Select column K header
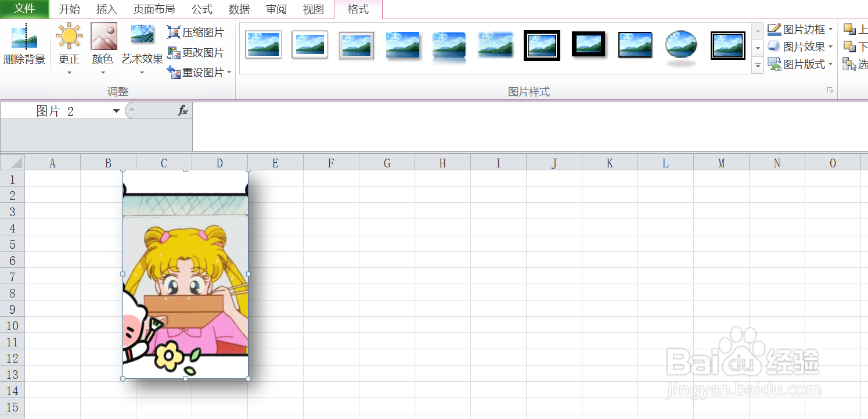The width and height of the screenshot is (868, 419). coord(610,163)
